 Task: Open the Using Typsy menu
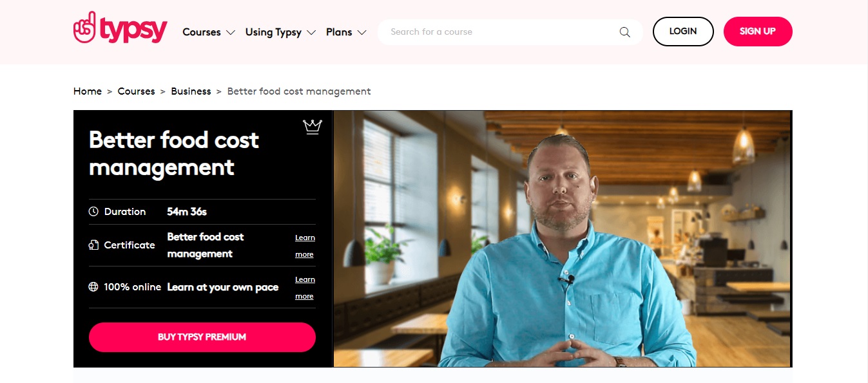273,32
